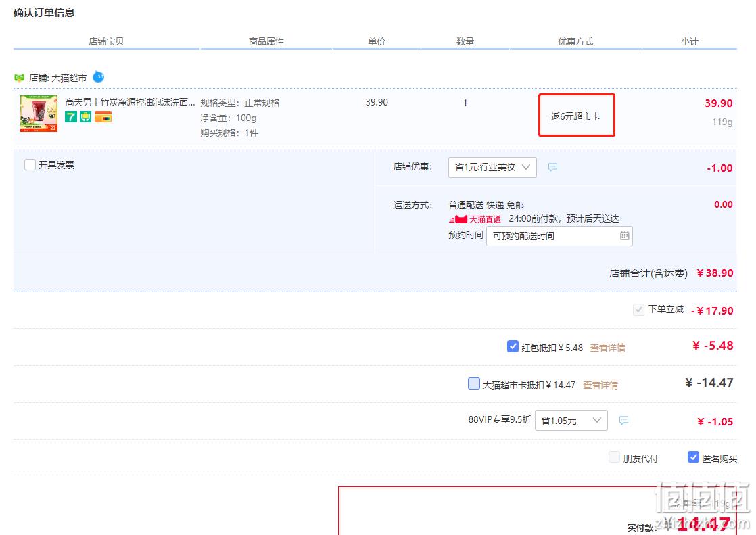Image resolution: width=756 pixels, height=535 pixels.
Task: Click the Tmall Supermarket store icon
Action: (20, 78)
